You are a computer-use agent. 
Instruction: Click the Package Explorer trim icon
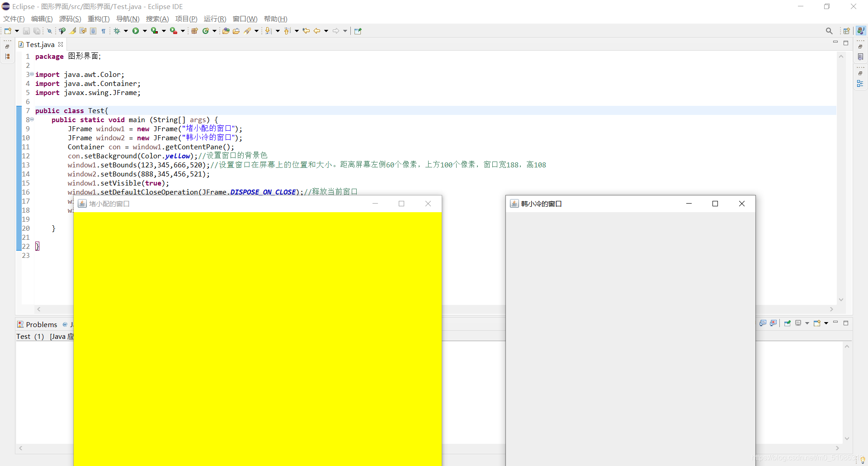[7, 57]
